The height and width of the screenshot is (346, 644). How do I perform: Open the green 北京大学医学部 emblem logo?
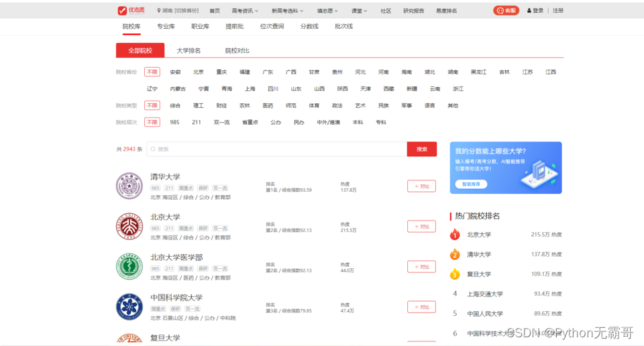pos(129,266)
